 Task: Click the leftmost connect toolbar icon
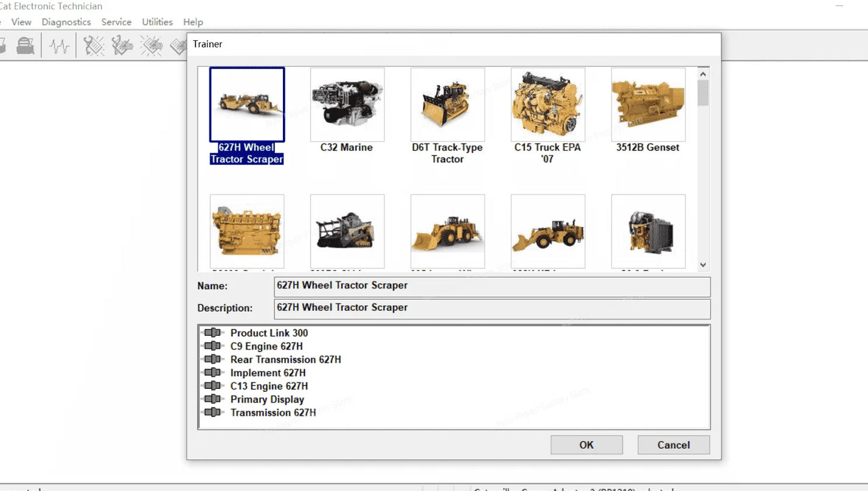pyautogui.click(x=3, y=45)
